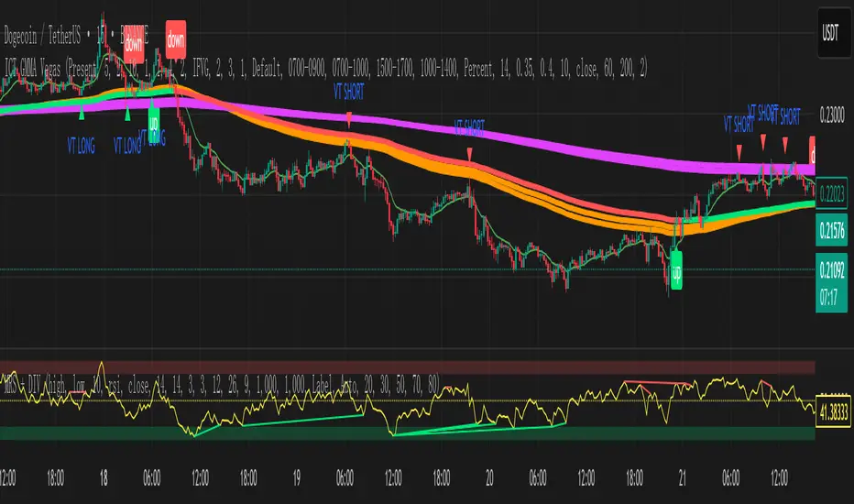Select the VT SHORT label above 06:00 on the 19th

[348, 92]
